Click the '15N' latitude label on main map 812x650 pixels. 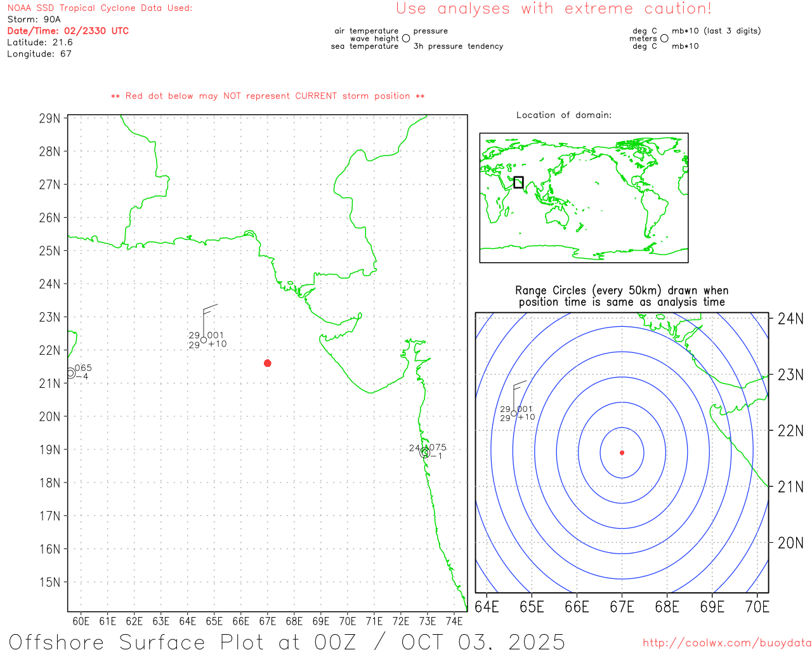click(x=49, y=582)
